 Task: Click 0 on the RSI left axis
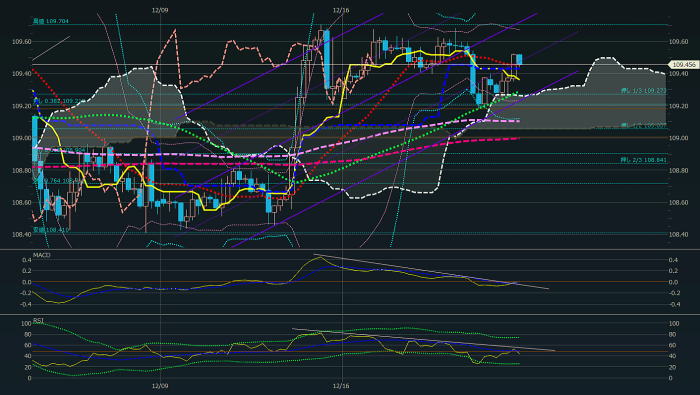click(x=29, y=378)
